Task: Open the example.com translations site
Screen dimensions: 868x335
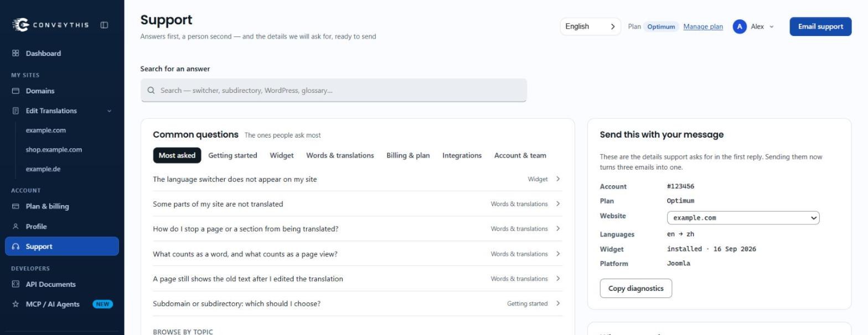Action: coord(45,130)
